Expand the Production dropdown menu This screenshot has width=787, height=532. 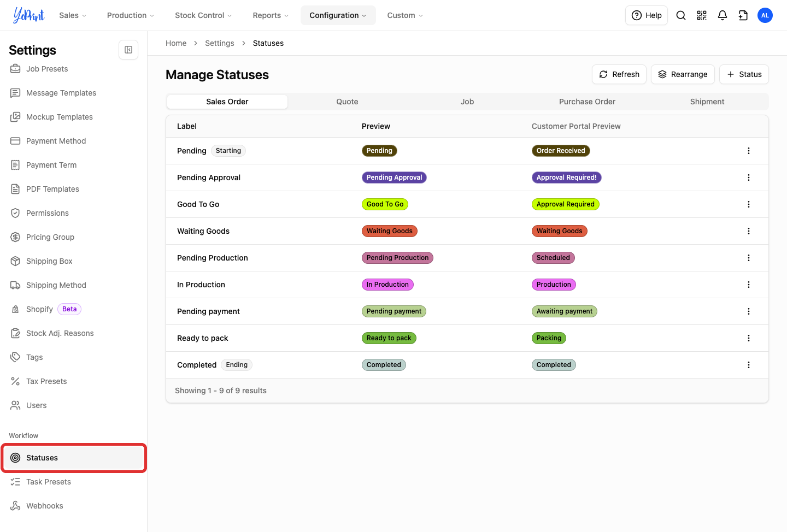pos(131,15)
